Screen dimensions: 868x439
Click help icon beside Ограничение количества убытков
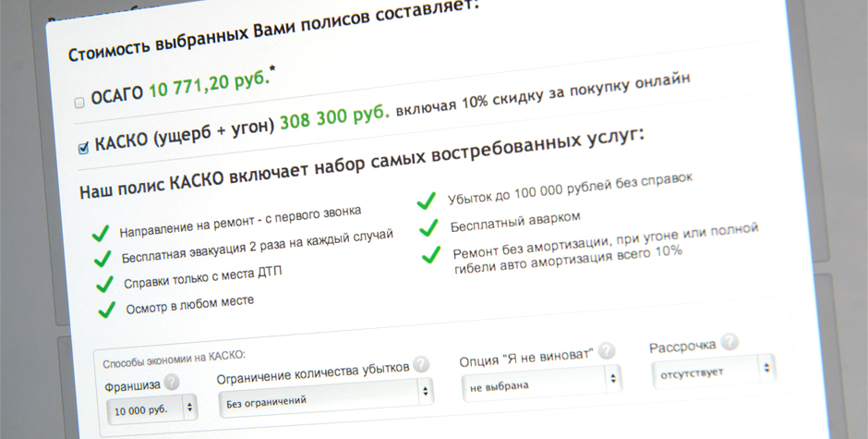[x=421, y=364]
